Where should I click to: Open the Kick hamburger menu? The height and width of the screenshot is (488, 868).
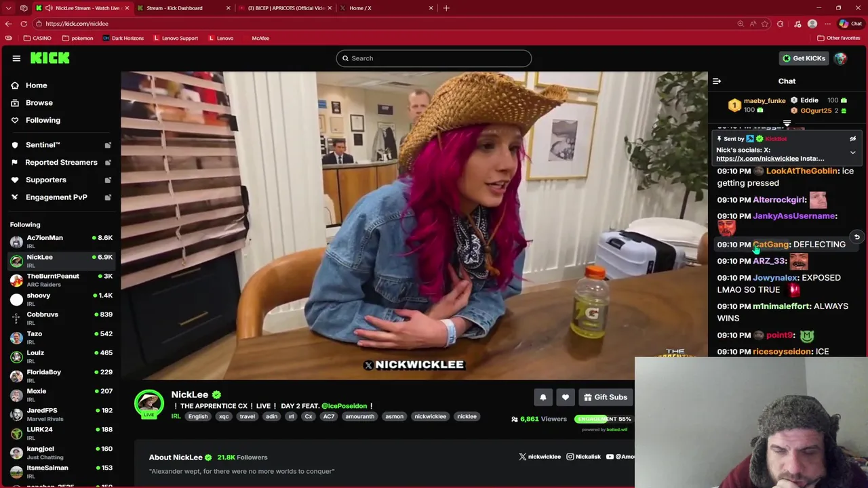pos(16,58)
